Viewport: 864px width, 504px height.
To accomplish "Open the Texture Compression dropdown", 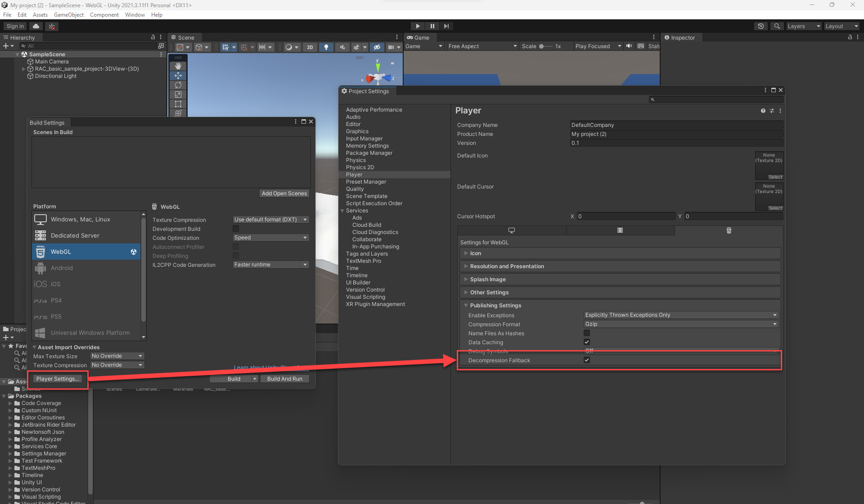I will click(x=270, y=219).
